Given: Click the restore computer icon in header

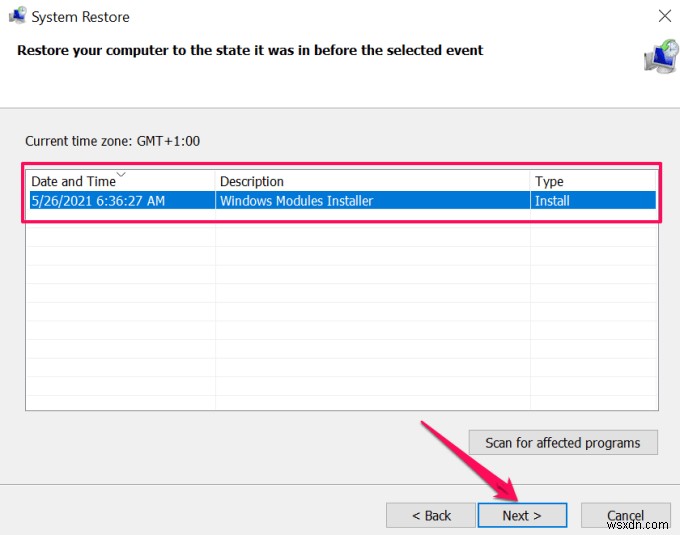Looking at the screenshot, I should coord(661,56).
